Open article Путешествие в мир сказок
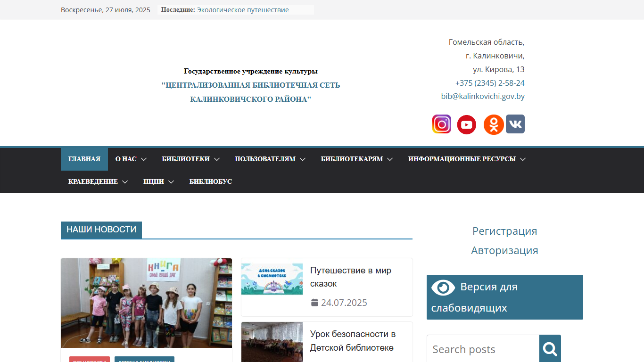Image resolution: width=644 pixels, height=362 pixels. click(x=351, y=277)
